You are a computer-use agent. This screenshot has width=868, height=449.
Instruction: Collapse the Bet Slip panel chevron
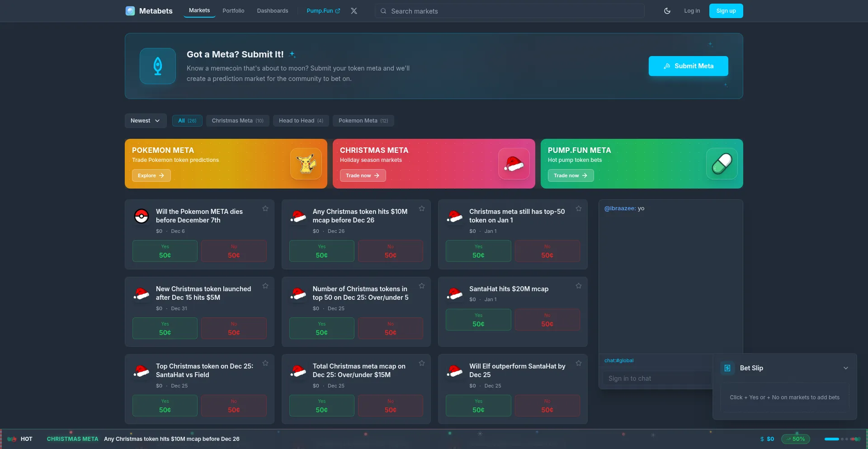tap(845, 368)
